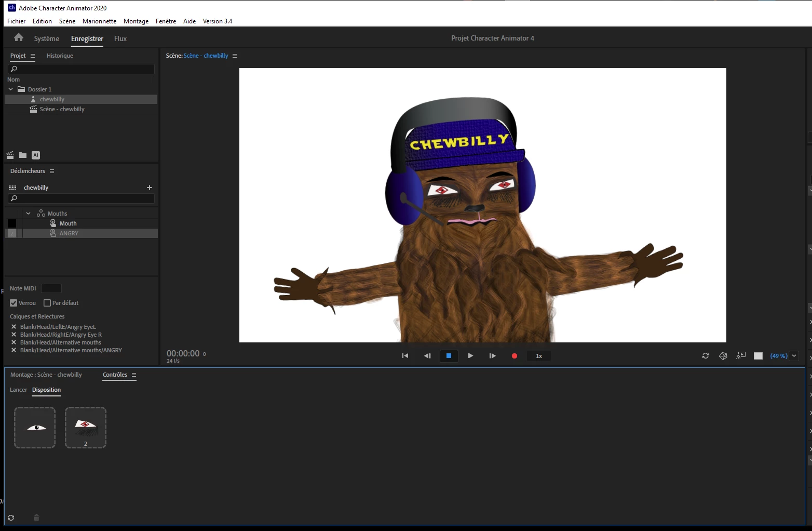812x531 pixels.
Task: Click Scène - chewbilly link in scene header
Action: [x=206, y=56]
